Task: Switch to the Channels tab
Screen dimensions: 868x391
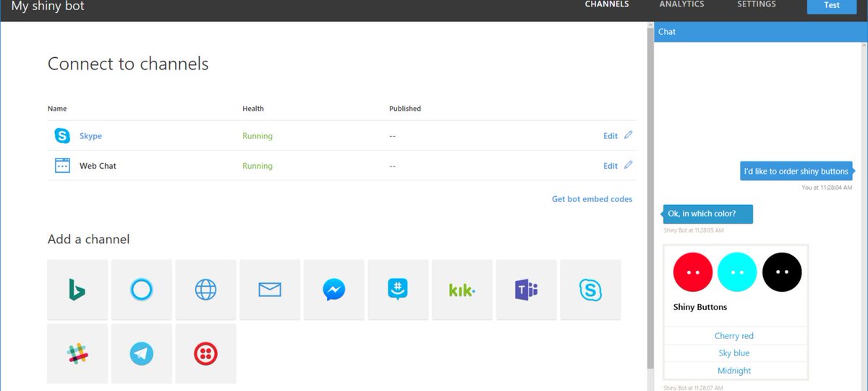Action: pos(607,4)
